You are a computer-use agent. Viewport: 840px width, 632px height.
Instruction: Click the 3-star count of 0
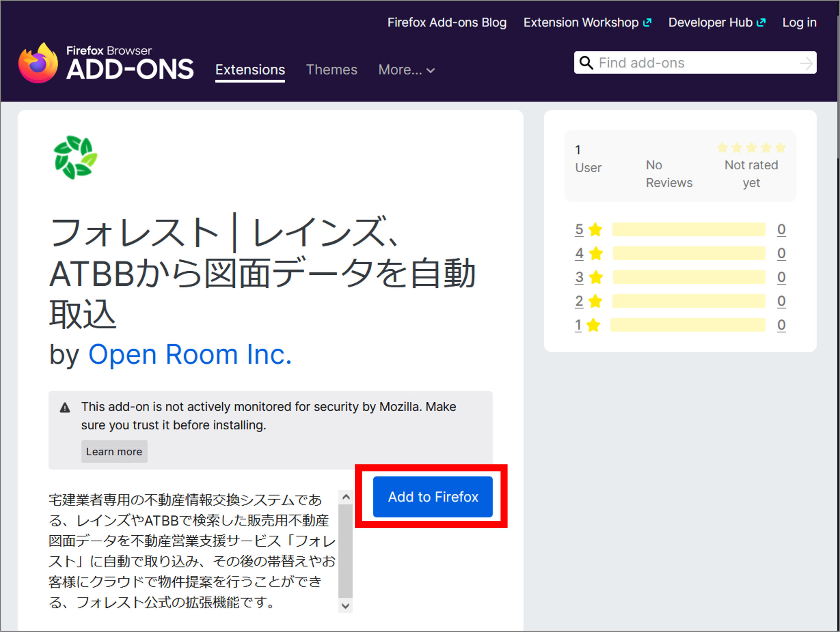[781, 277]
